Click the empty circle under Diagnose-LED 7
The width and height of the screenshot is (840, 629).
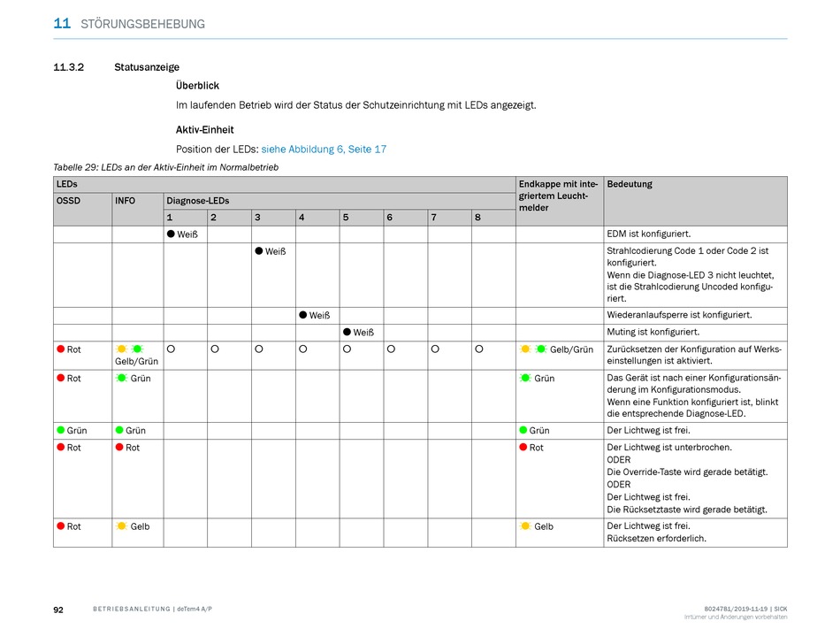pos(435,349)
